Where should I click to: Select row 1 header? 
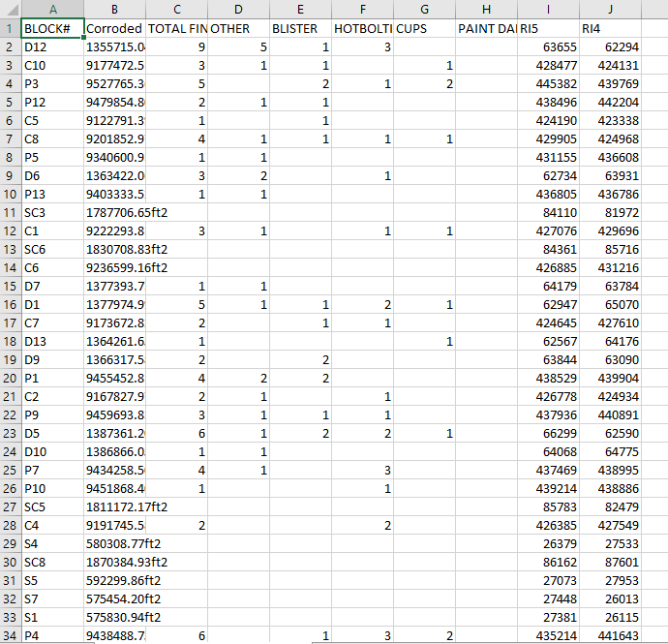click(x=10, y=28)
